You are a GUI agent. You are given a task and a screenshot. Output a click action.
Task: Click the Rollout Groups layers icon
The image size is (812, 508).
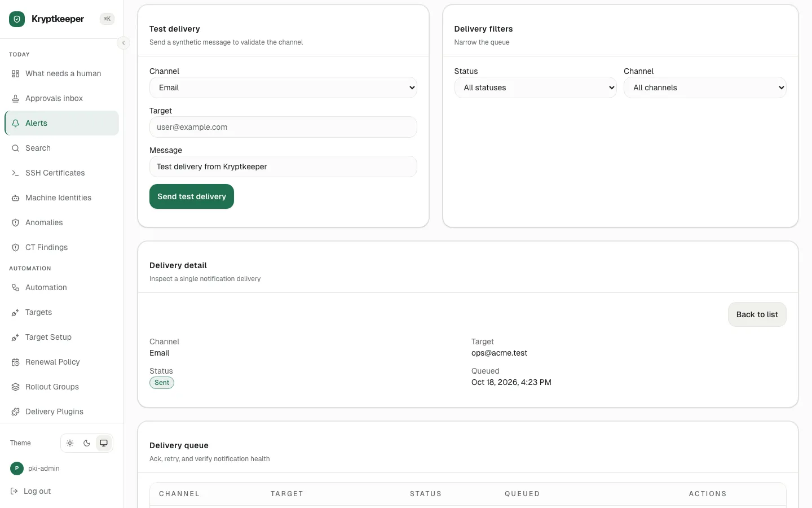tap(15, 387)
